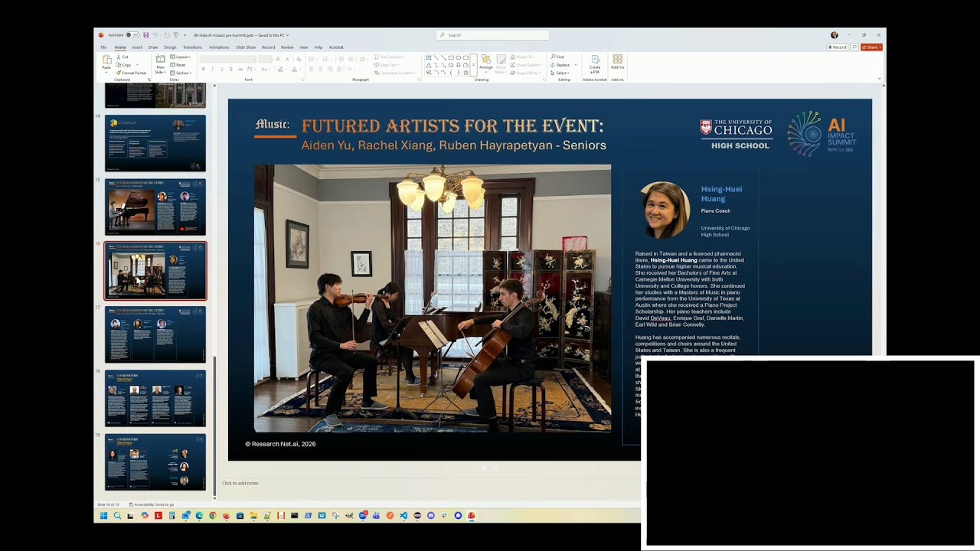Click 'Click to add notes' area

(240, 483)
